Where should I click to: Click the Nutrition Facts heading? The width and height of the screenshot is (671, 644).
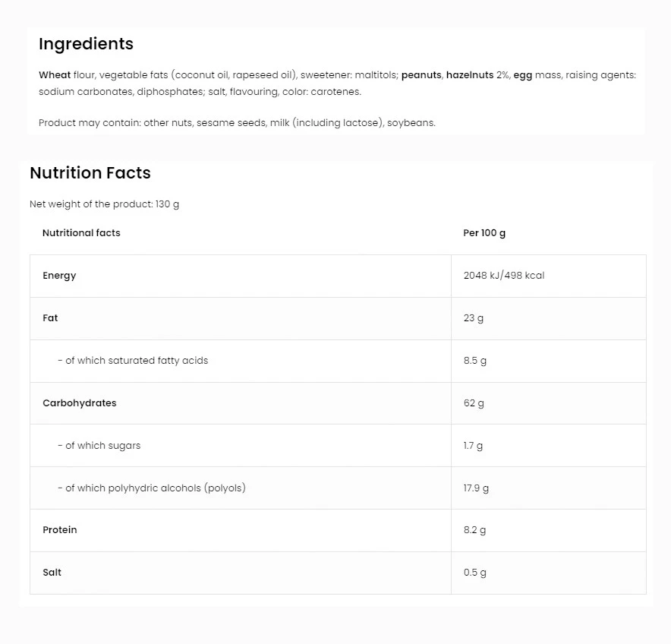[90, 173]
